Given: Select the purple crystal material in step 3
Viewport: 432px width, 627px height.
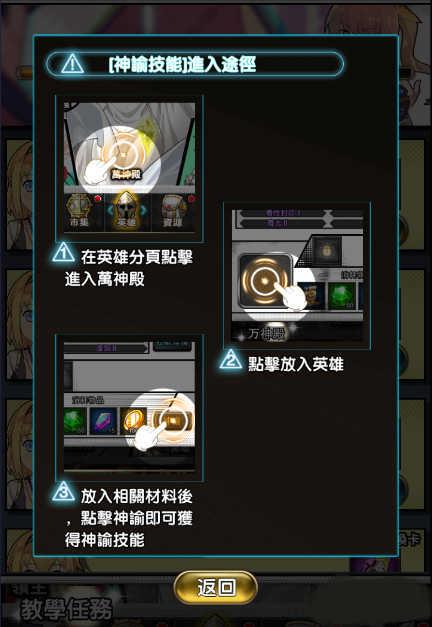Looking at the screenshot, I should tap(104, 421).
